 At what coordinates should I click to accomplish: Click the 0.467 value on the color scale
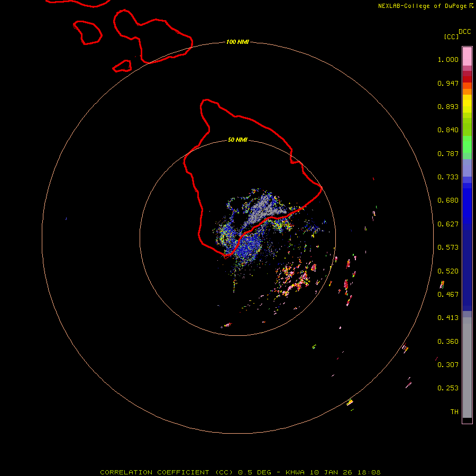tap(448, 295)
